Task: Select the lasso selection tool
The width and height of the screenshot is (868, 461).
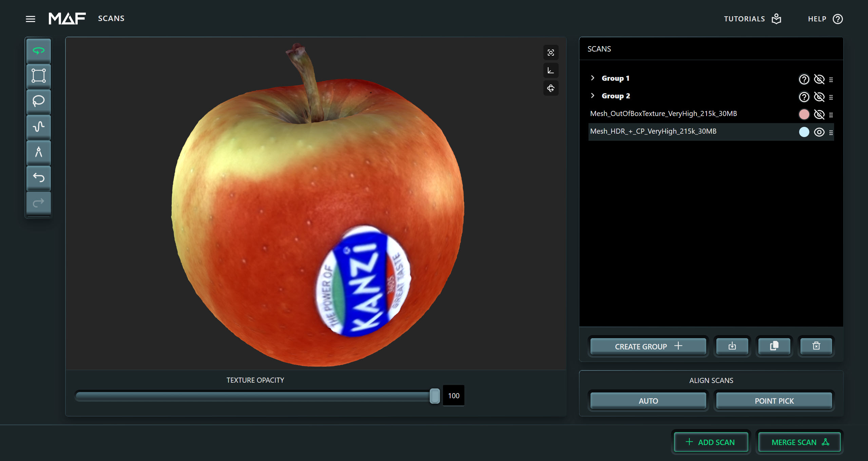Action: [38, 101]
